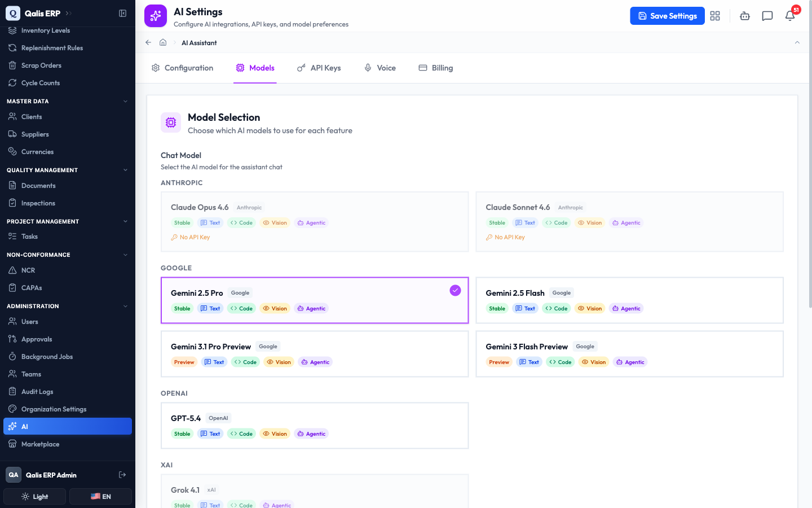
Task: Collapse the breadcrumb bar chevron
Action: coord(797,42)
